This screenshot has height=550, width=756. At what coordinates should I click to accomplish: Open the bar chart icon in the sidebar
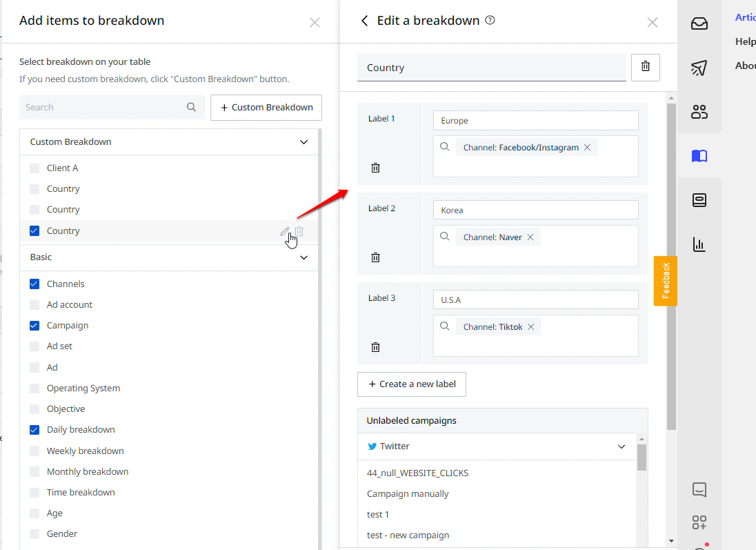click(699, 244)
